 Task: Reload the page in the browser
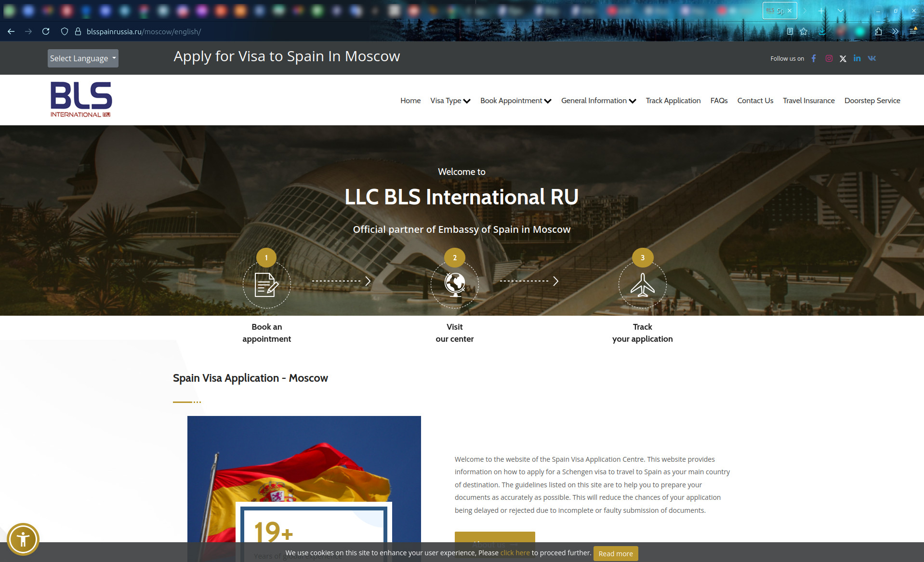pos(46,31)
